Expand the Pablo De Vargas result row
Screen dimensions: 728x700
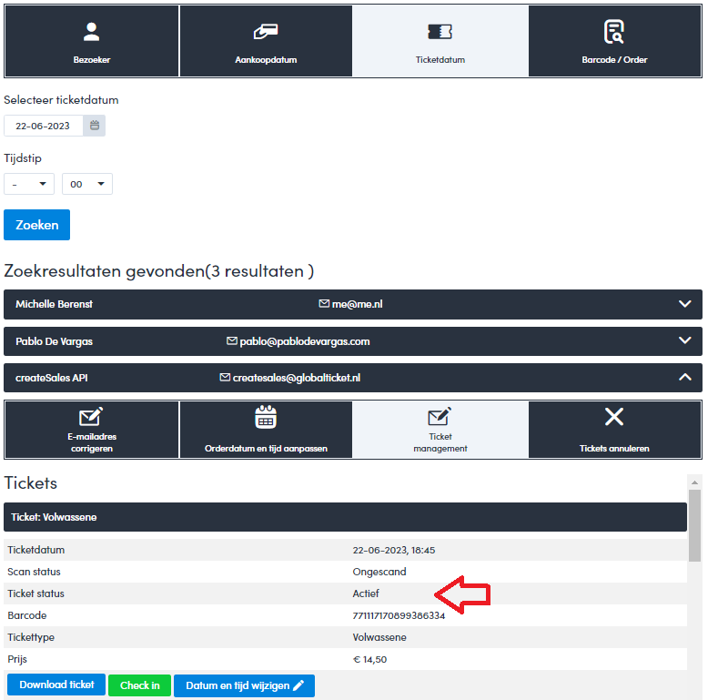[685, 341]
